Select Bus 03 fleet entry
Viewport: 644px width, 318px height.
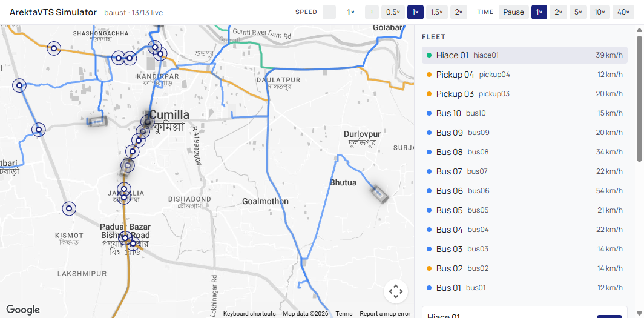525,249
